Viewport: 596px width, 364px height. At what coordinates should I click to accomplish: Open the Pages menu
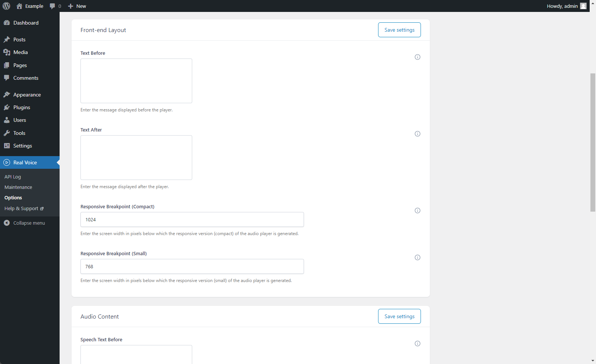coord(30,65)
